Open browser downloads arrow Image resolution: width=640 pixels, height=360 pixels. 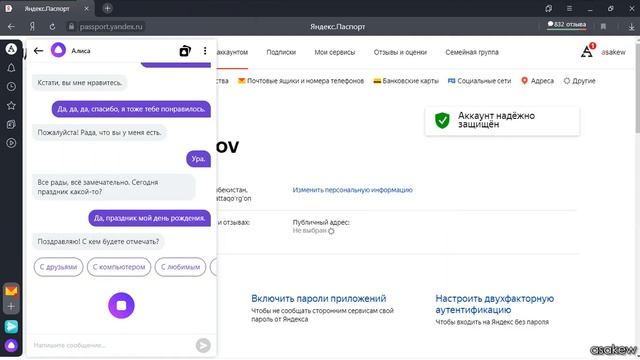631,27
